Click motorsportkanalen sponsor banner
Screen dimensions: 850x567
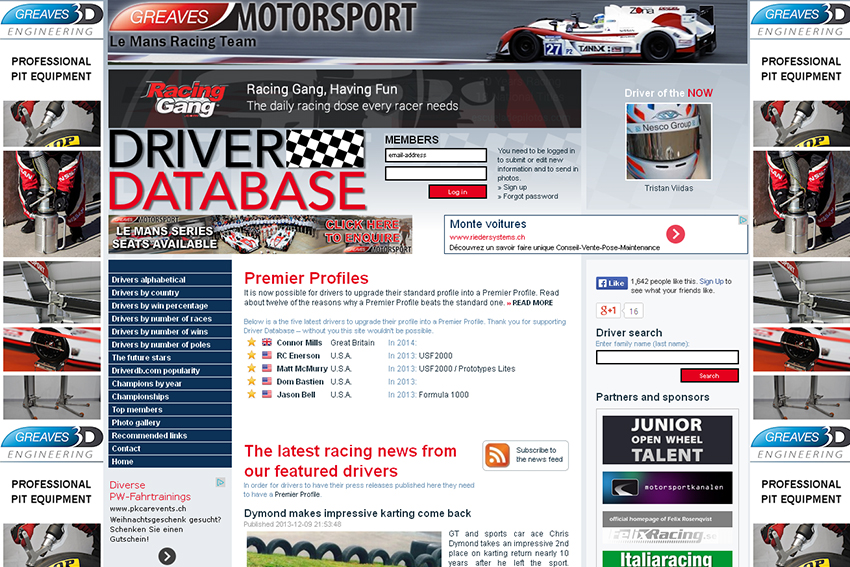667,487
